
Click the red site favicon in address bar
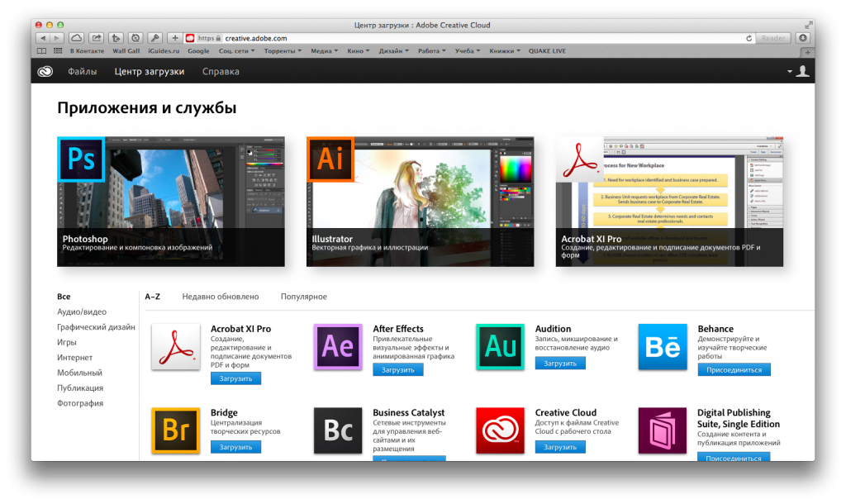[190, 38]
